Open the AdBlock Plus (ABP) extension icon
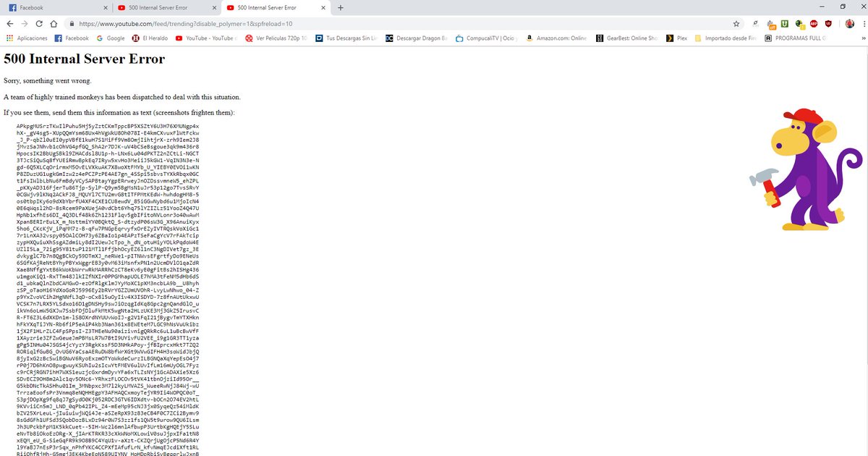This screenshot has height=456, width=868. [x=814, y=24]
